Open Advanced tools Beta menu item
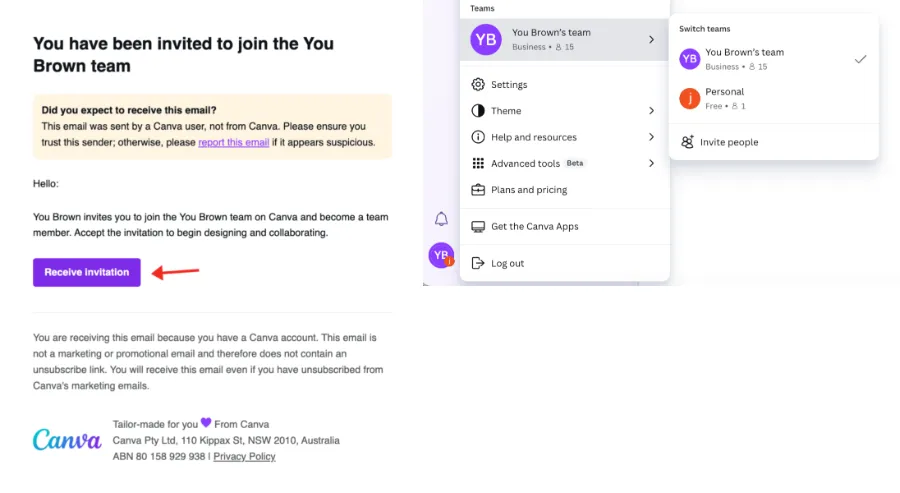The width and height of the screenshot is (900, 493). click(565, 164)
